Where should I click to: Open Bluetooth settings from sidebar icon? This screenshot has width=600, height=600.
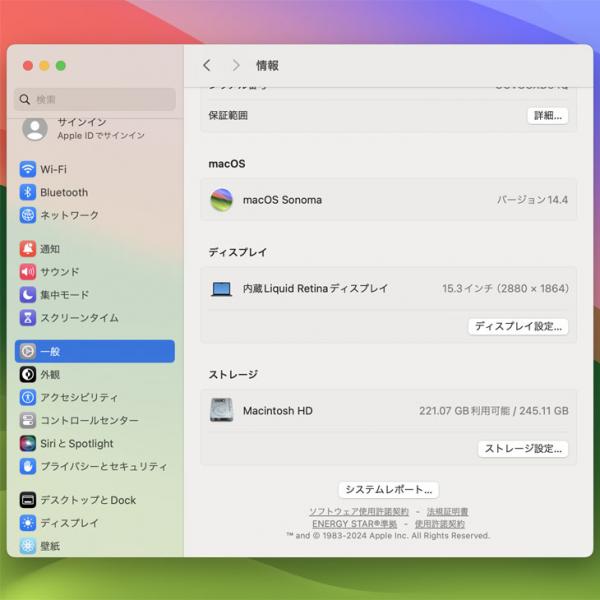coord(28,192)
